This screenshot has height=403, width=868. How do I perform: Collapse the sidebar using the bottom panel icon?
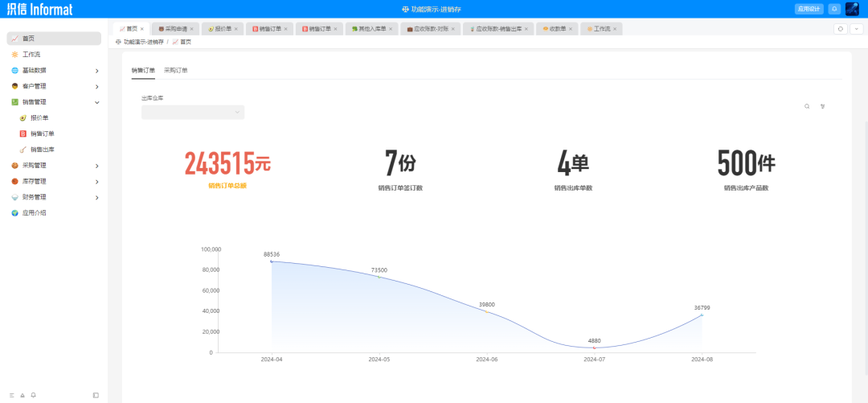[x=96, y=395]
